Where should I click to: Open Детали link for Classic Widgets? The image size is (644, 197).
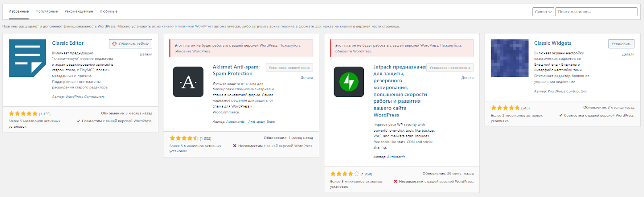point(628,54)
